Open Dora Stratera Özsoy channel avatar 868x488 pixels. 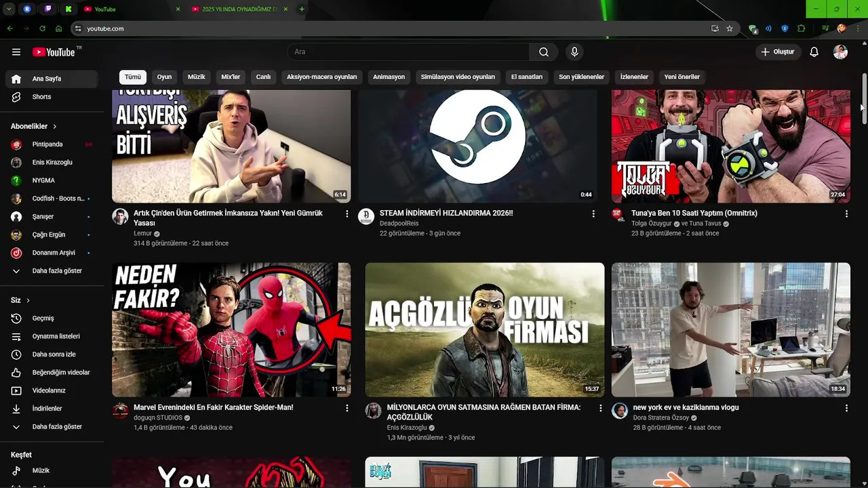620,411
